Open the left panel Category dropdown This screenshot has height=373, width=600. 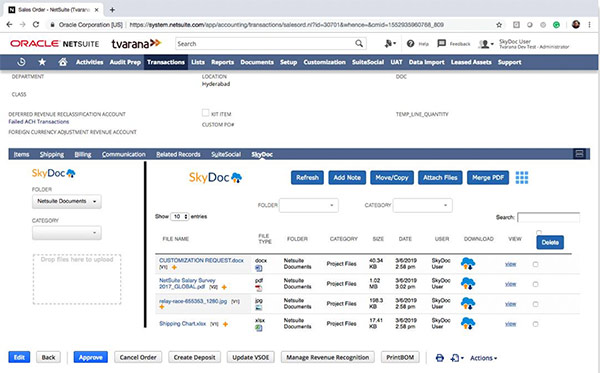pos(67,233)
